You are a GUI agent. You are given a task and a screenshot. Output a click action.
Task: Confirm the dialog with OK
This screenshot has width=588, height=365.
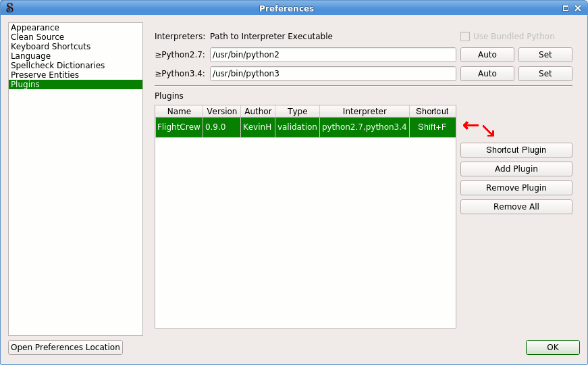553,347
